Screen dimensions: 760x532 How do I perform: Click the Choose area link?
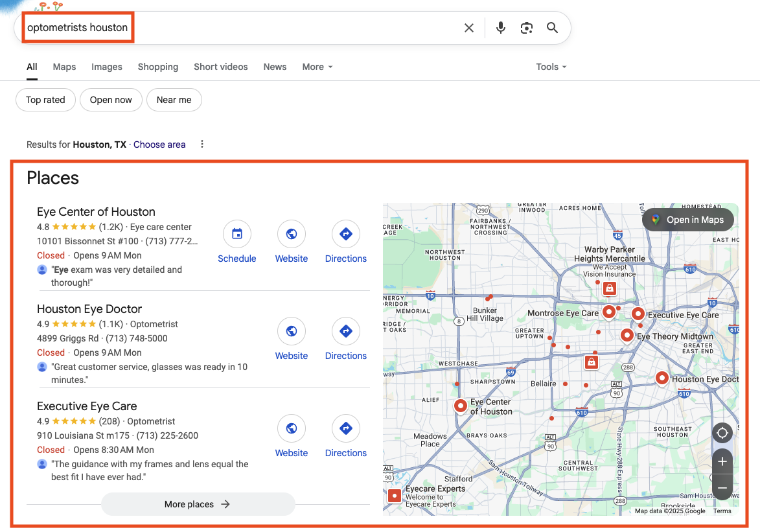pyautogui.click(x=159, y=145)
